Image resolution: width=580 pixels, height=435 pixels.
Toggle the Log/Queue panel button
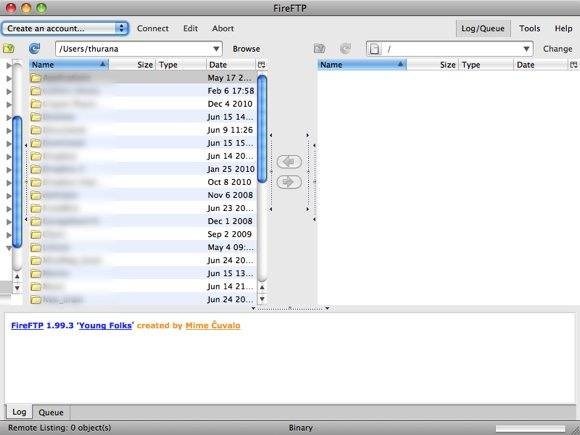tap(483, 28)
